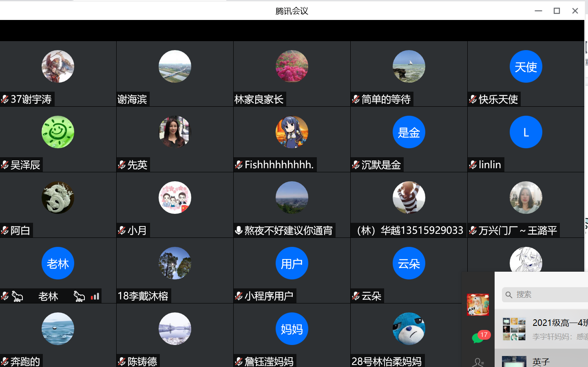Viewport: 588px width, 367px height.
Task: Click the weak network signal icon on 老林's tile
Action: pyautogui.click(x=95, y=296)
